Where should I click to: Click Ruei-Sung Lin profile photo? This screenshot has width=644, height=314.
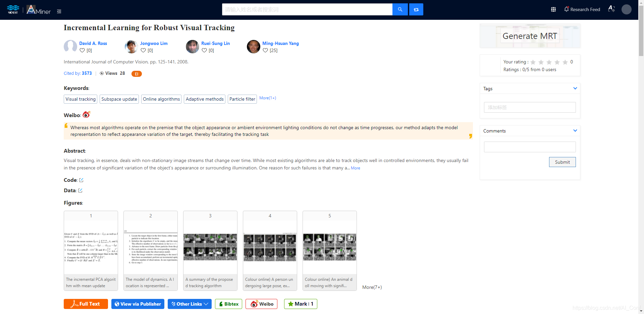tap(193, 47)
